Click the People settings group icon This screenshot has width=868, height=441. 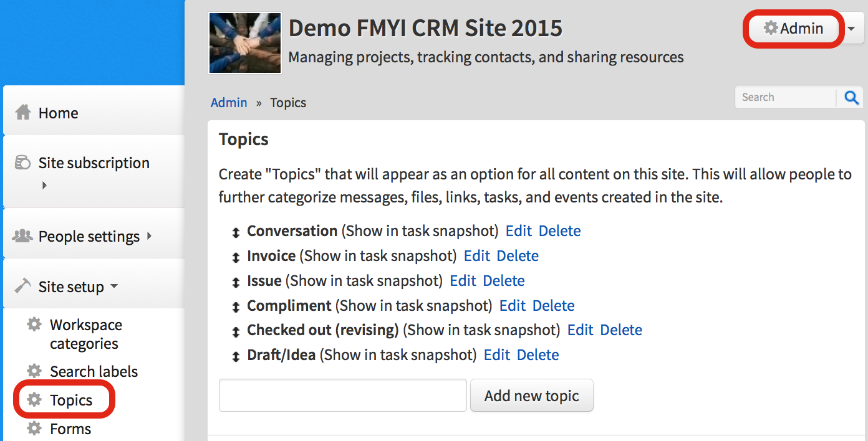pos(23,236)
